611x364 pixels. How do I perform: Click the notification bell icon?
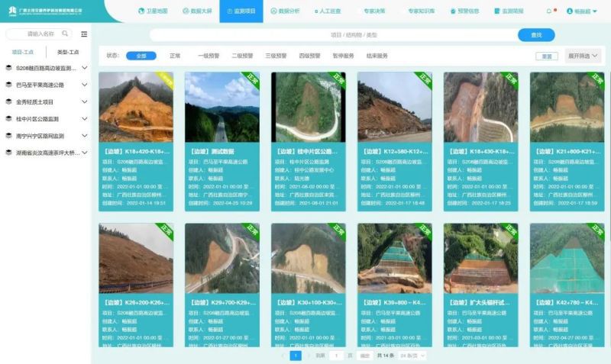[x=549, y=11]
